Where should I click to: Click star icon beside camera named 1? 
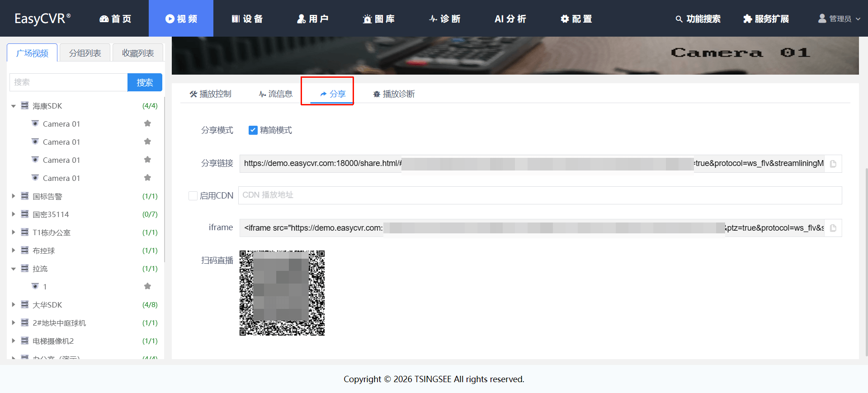tap(147, 286)
